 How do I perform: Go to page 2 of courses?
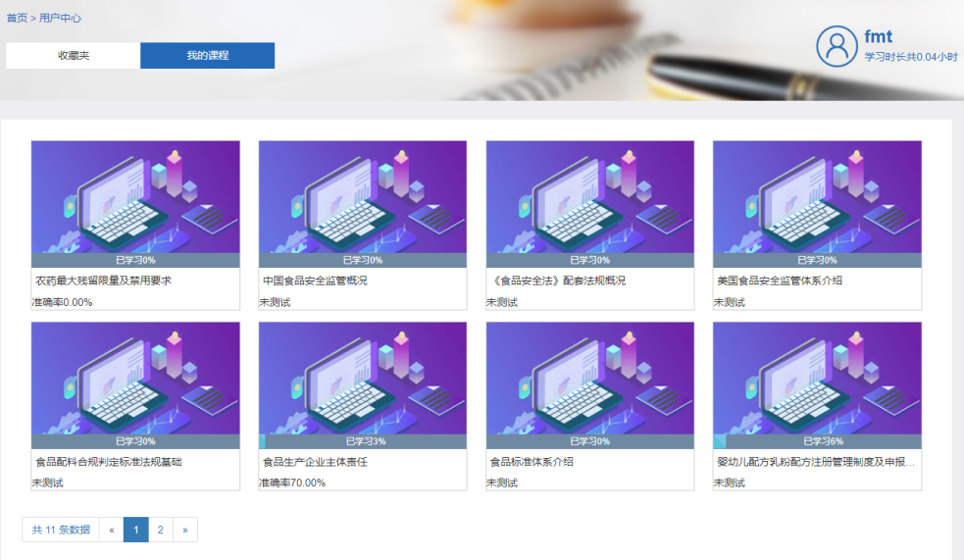160,530
